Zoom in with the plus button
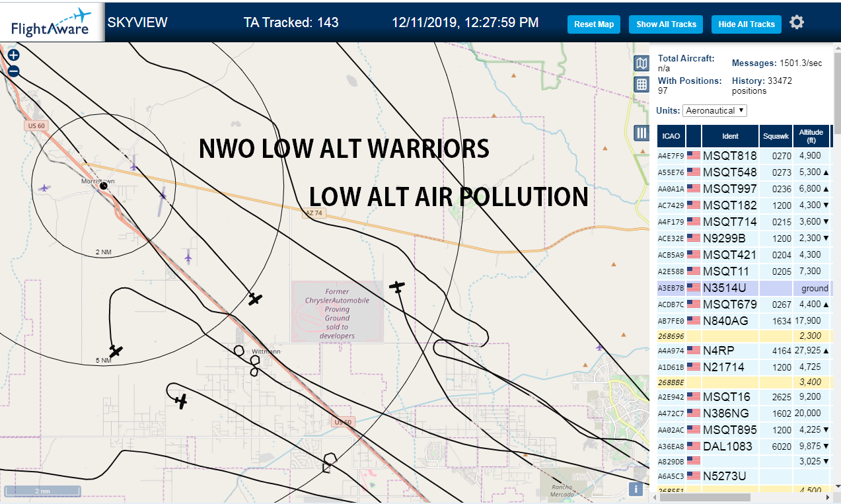The width and height of the screenshot is (841, 504). click(13, 55)
